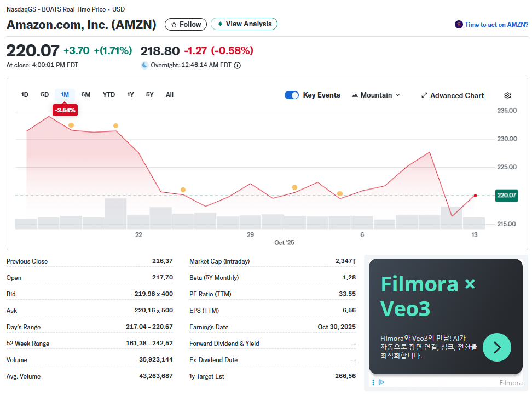
Task: Click the overnight moon icon
Action: tap(145, 65)
